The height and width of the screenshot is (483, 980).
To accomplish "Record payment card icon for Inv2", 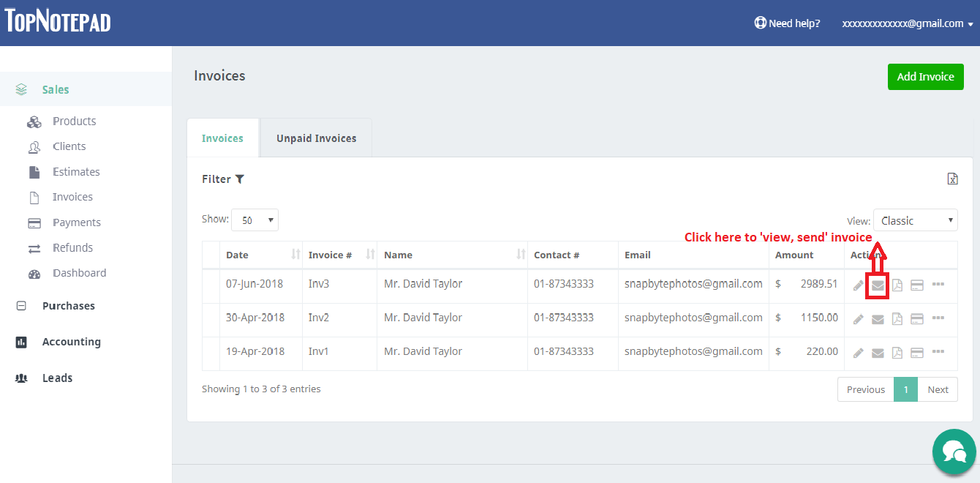I will pyautogui.click(x=916, y=319).
